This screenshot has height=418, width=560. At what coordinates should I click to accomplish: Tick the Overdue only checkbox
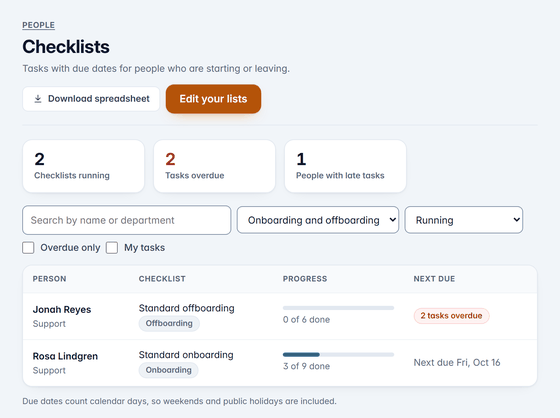coord(28,248)
